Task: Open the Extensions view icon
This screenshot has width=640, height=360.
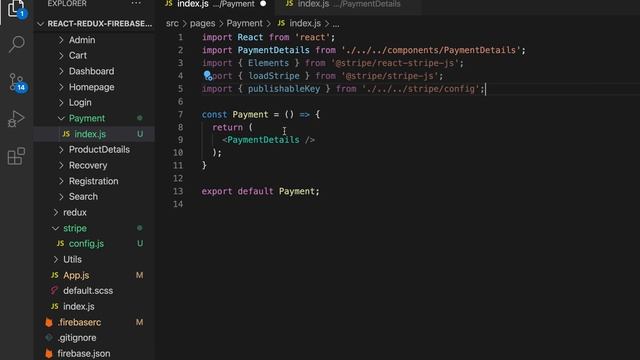Action: tap(16, 156)
